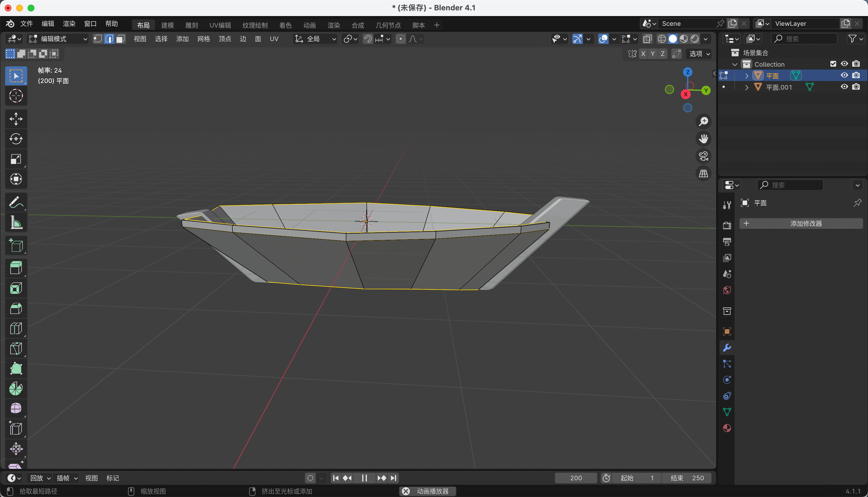Open the 编辑模式 mode dropdown
The width and height of the screenshot is (868, 497).
(58, 39)
